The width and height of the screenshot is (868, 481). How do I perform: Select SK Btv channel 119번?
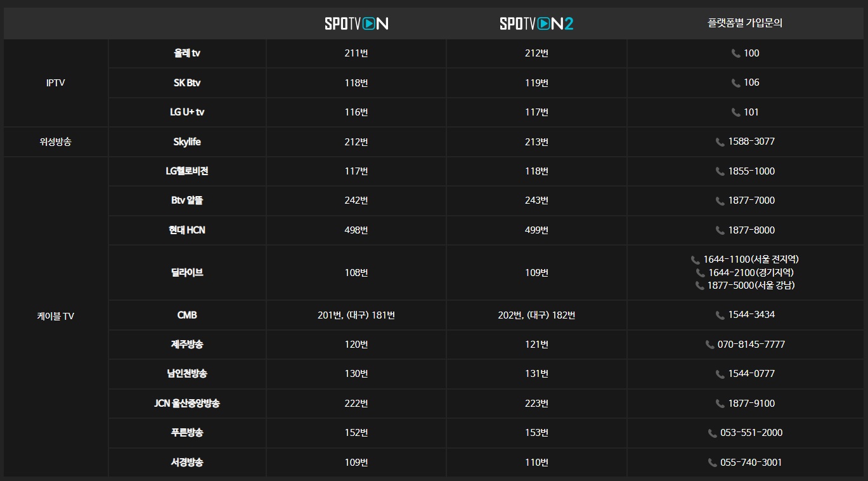pyautogui.click(x=536, y=83)
